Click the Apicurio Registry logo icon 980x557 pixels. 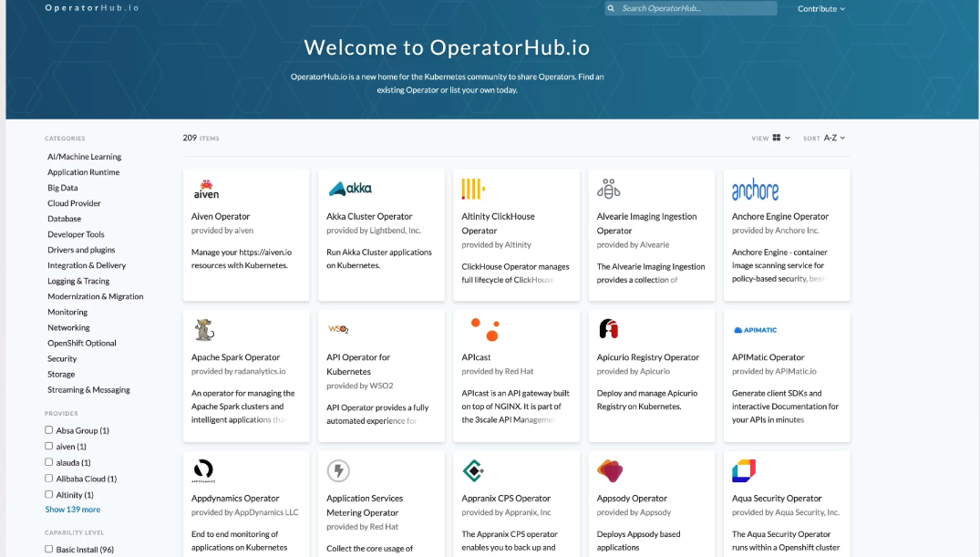click(x=608, y=329)
